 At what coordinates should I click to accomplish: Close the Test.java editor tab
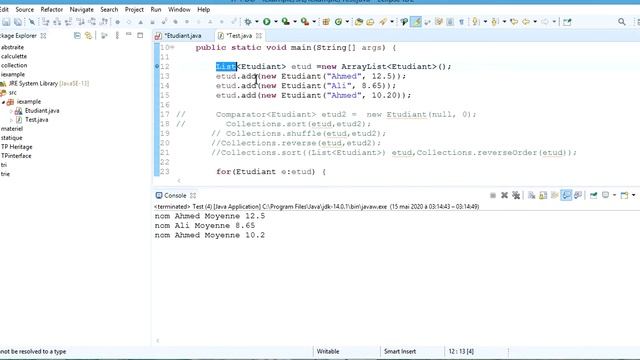click(x=259, y=36)
